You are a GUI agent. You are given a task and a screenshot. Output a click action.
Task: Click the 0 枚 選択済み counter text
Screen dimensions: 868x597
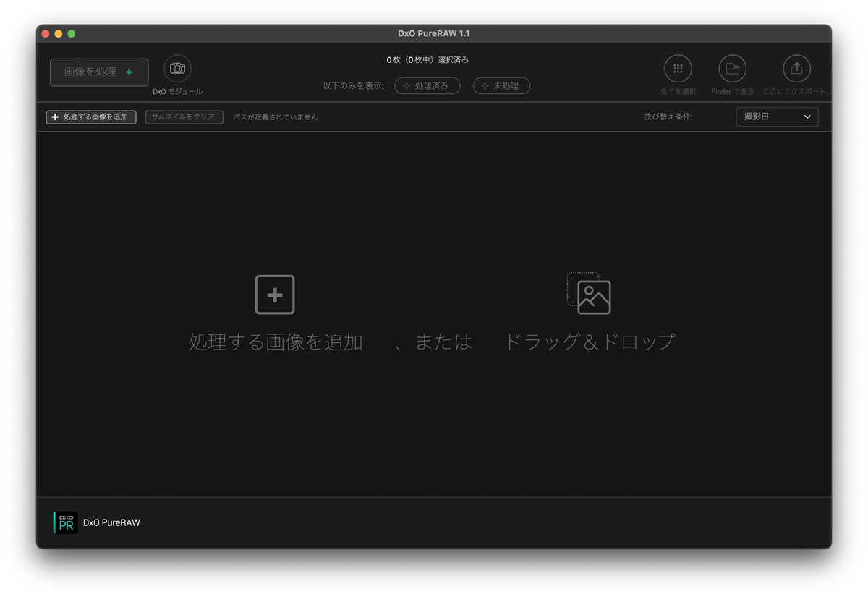click(427, 60)
